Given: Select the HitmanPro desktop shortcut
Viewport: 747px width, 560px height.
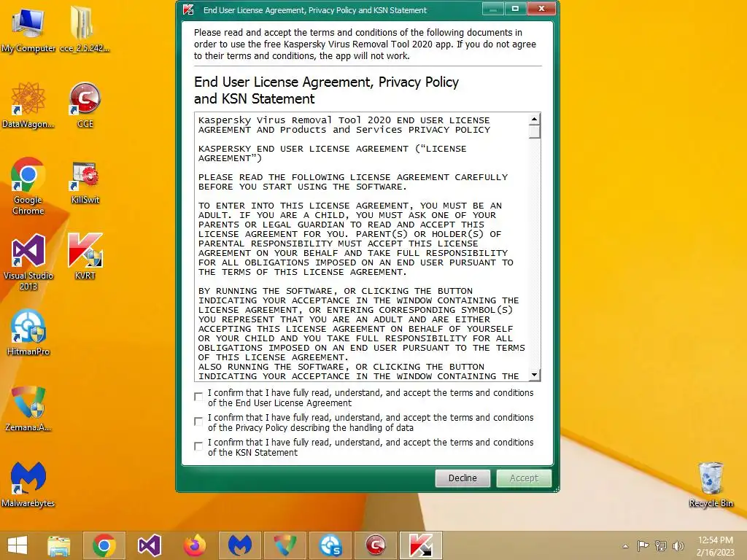Looking at the screenshot, I should 28,332.
